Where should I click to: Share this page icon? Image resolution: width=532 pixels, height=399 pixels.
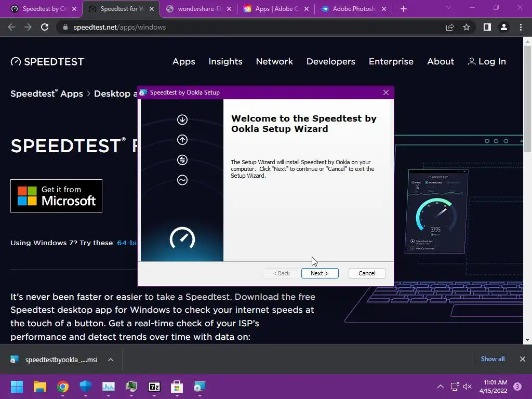450,27
